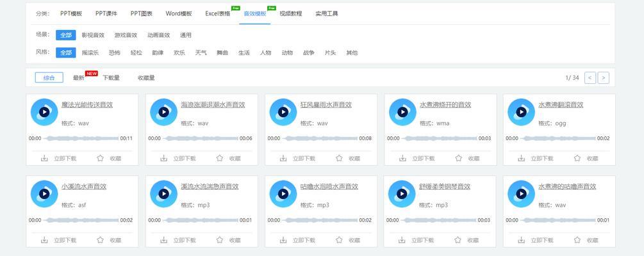Play the 舒缓柔美钢琴音效 sound
644x256 pixels.
[402, 194]
